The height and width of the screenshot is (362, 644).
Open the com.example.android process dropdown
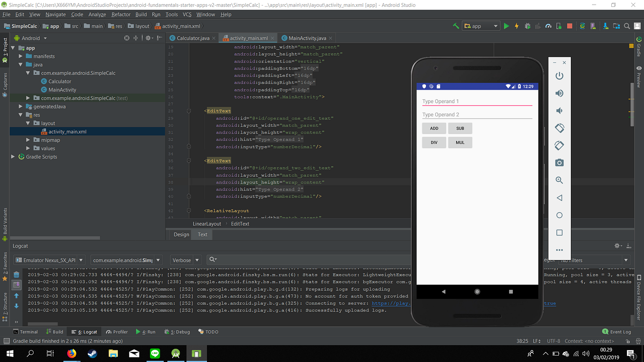126,260
